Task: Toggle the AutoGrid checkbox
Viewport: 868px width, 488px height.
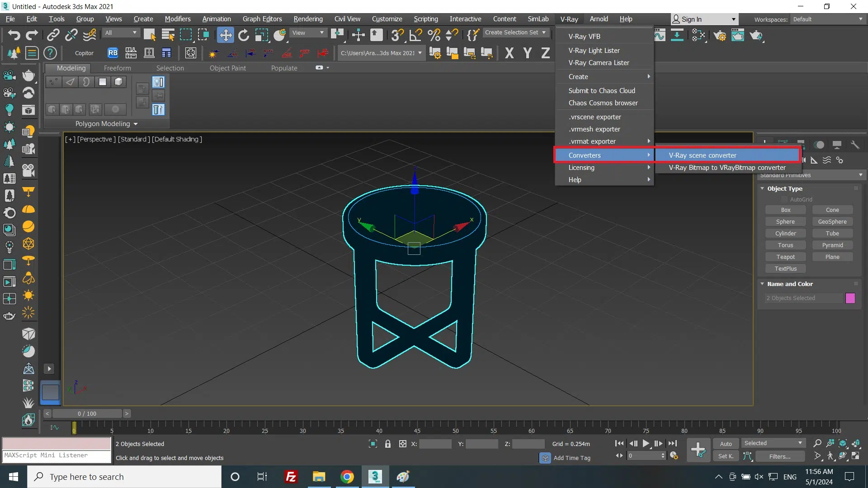Action: click(x=784, y=199)
